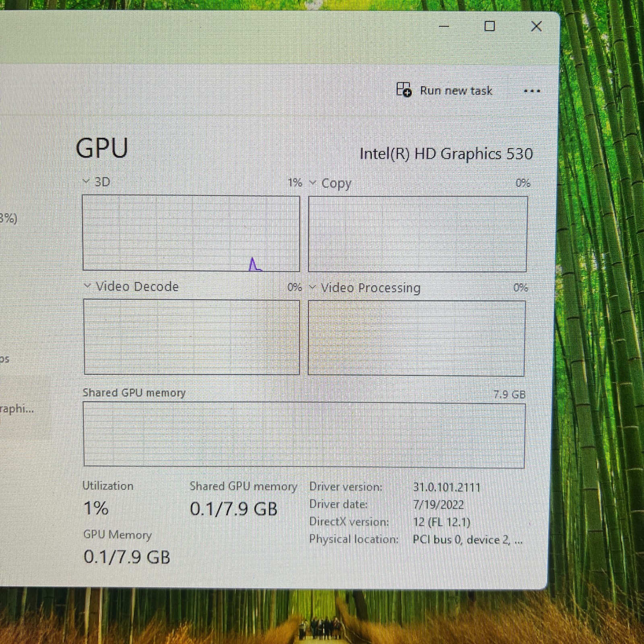Click the DirectX version: label
Viewport: 644px width, 644px height.
[349, 522]
